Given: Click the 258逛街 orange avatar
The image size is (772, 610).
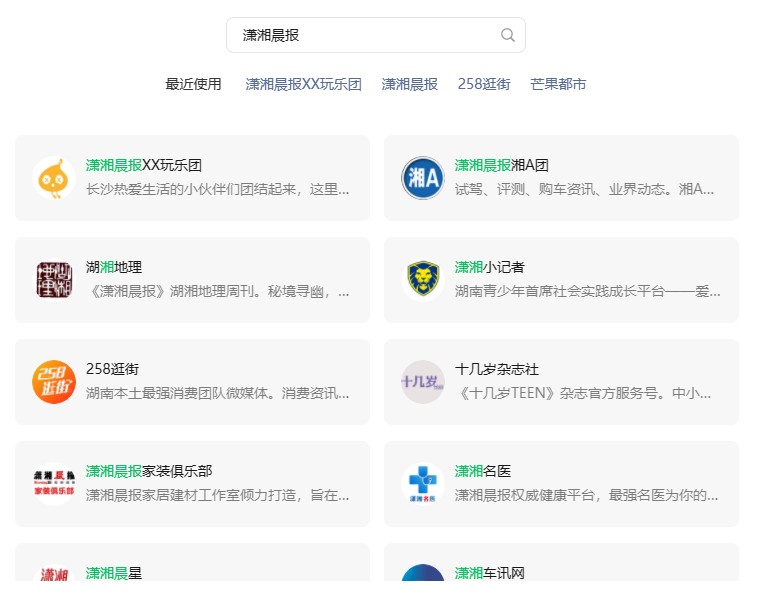Looking at the screenshot, I should tap(54, 382).
